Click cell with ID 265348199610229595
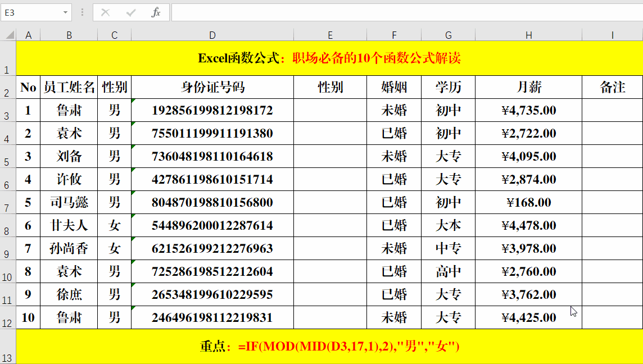 212,294
